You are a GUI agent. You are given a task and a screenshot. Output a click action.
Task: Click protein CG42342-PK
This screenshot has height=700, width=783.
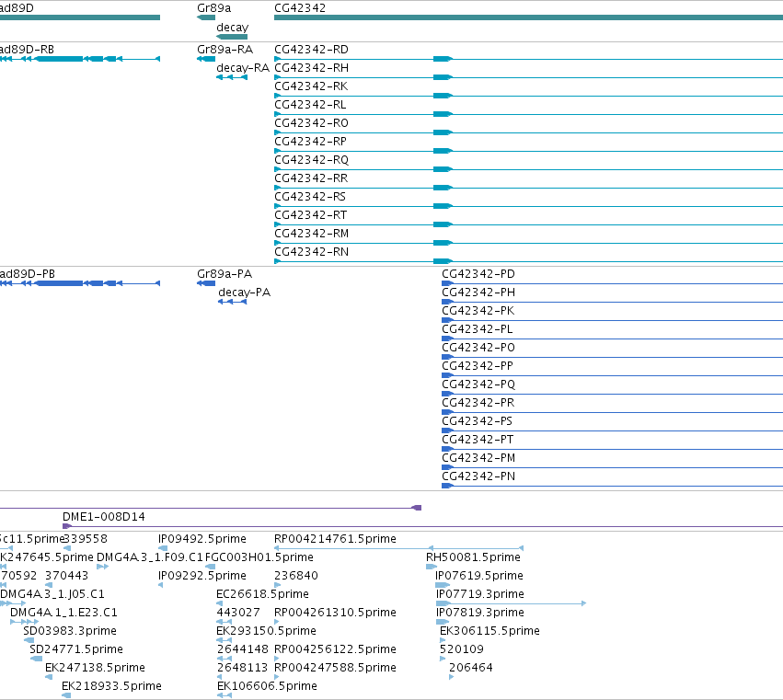pyautogui.click(x=478, y=311)
